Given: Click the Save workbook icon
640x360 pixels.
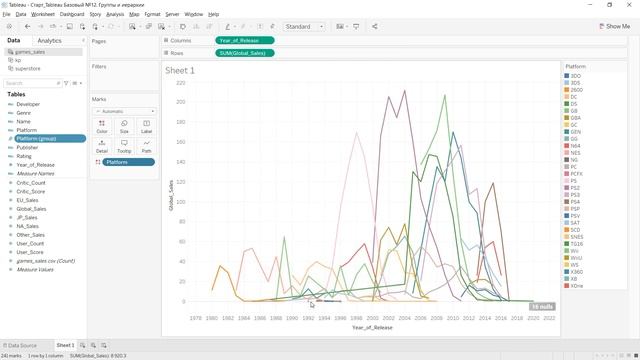Looking at the screenshot, I should coord(70,27).
